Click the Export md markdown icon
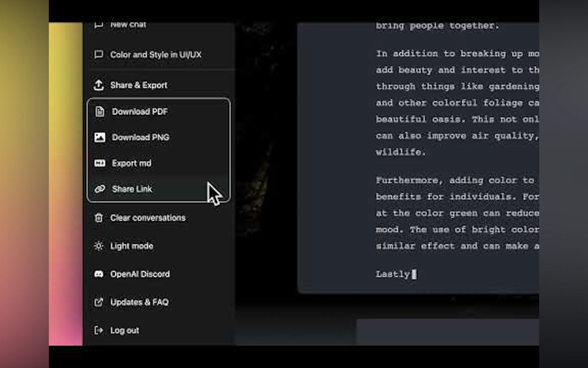This screenshot has width=588, height=368. click(x=100, y=163)
